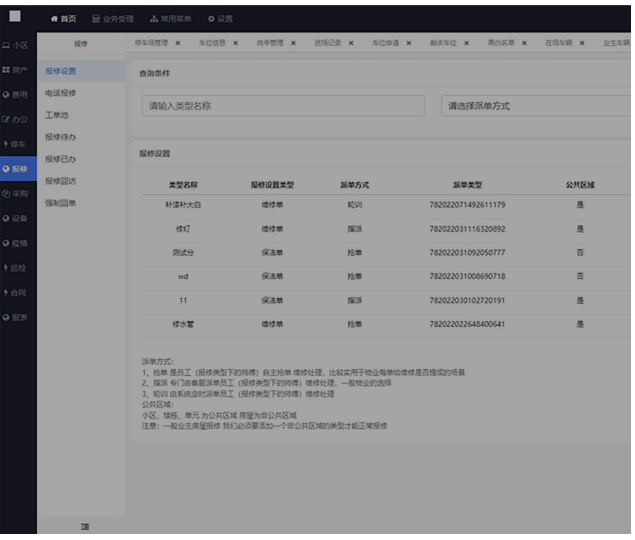Click the 报修设置类型 column header
Viewport: 635px width, 540px height.
pyautogui.click(x=272, y=185)
